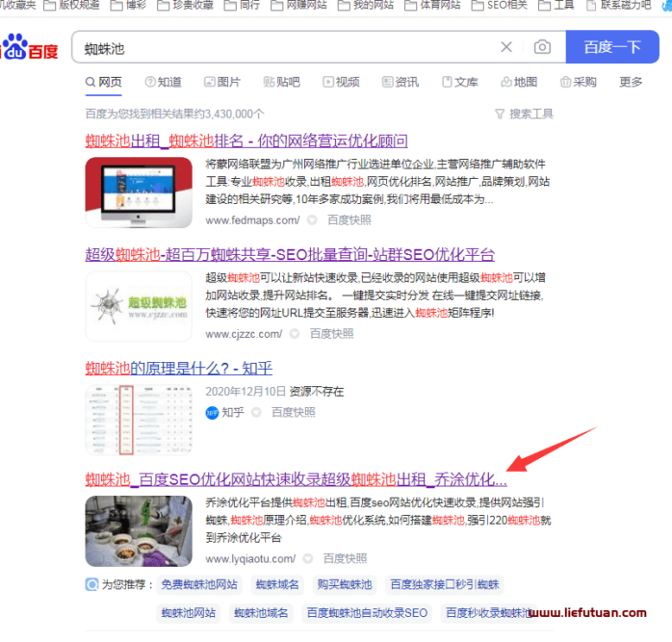The image size is (672, 642).
Task: Click verification icon next to fedmaps URL
Action: [x=313, y=220]
